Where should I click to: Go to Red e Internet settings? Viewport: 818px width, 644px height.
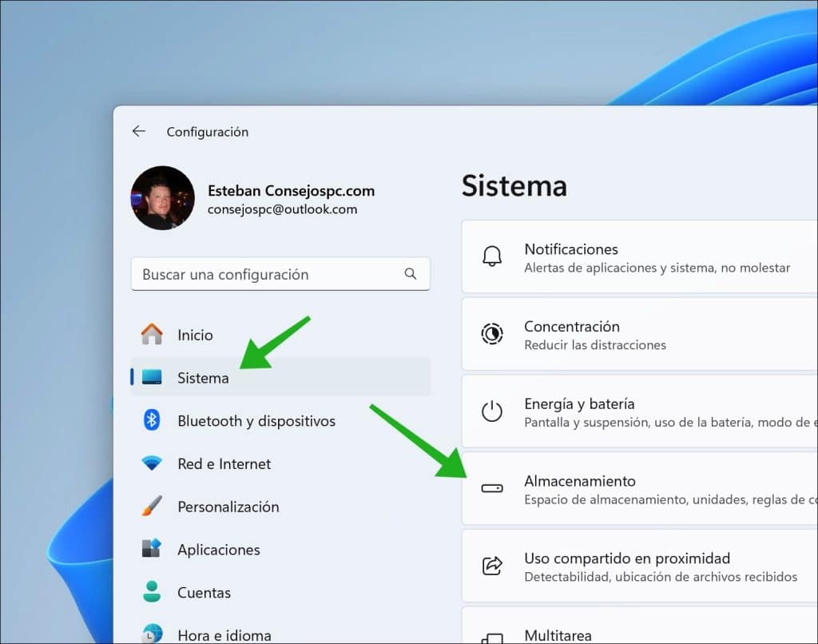coord(280,463)
